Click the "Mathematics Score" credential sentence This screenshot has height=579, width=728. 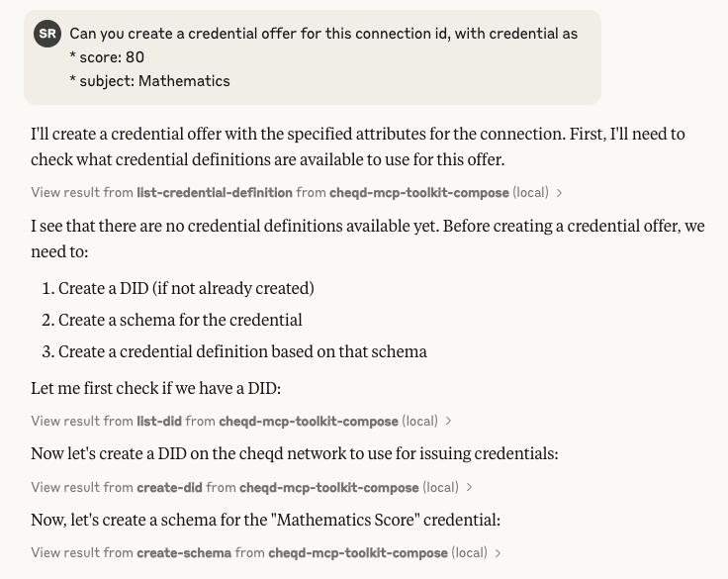(265, 520)
